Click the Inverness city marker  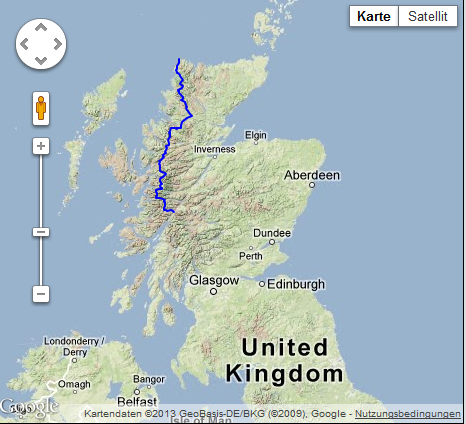tap(215, 157)
